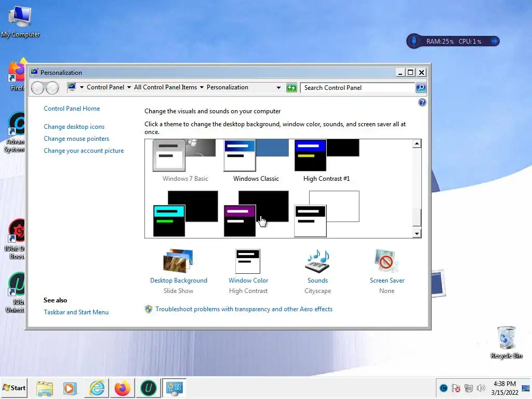Screen dimensions: 532x399
Task: Click the rocket icon on RAM widget
Action: pyautogui.click(x=414, y=41)
